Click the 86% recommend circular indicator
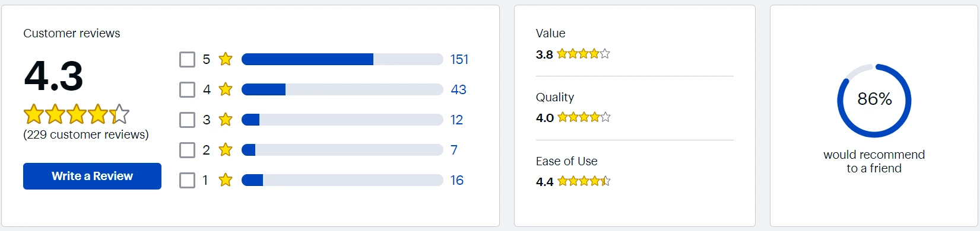 click(874, 101)
